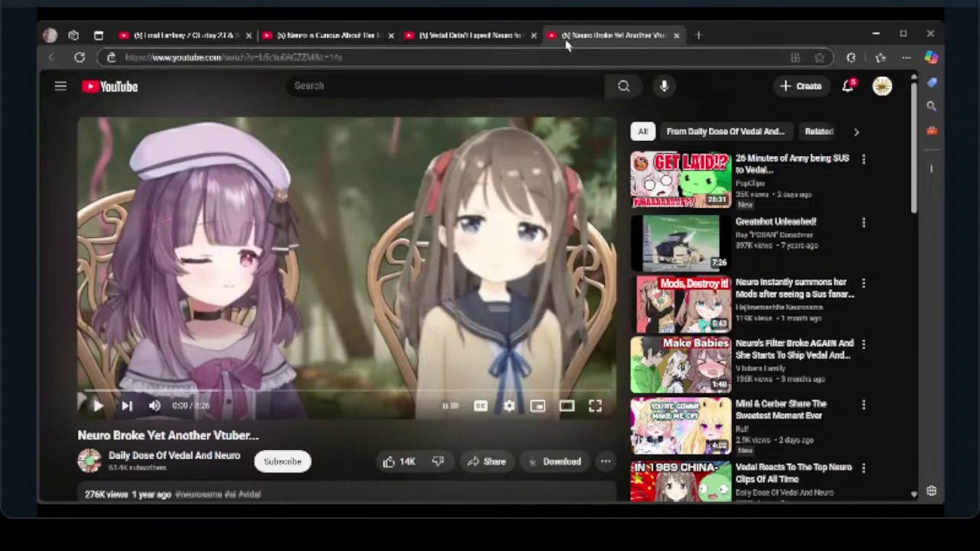Open the Greatshot Unleashed! video title
980x551 pixels.
tap(776, 222)
